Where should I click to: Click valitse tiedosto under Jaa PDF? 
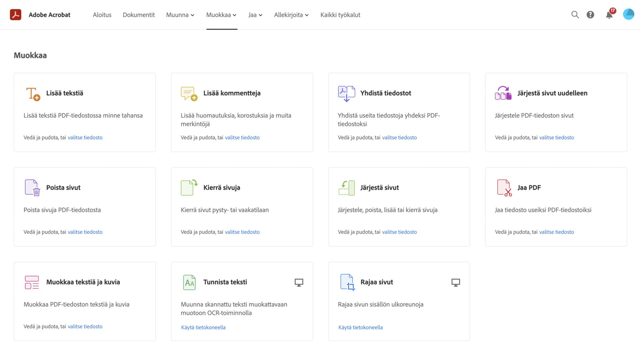[557, 232]
